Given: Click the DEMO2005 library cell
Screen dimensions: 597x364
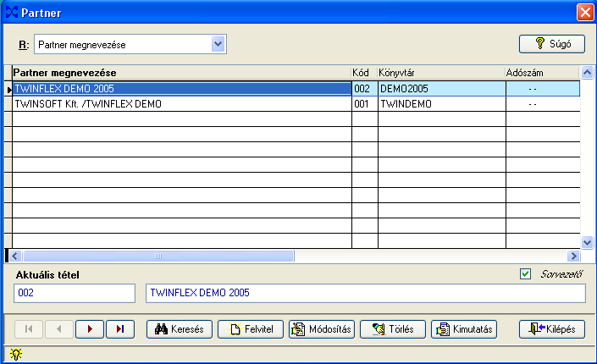Looking at the screenshot, I should 442,89.
